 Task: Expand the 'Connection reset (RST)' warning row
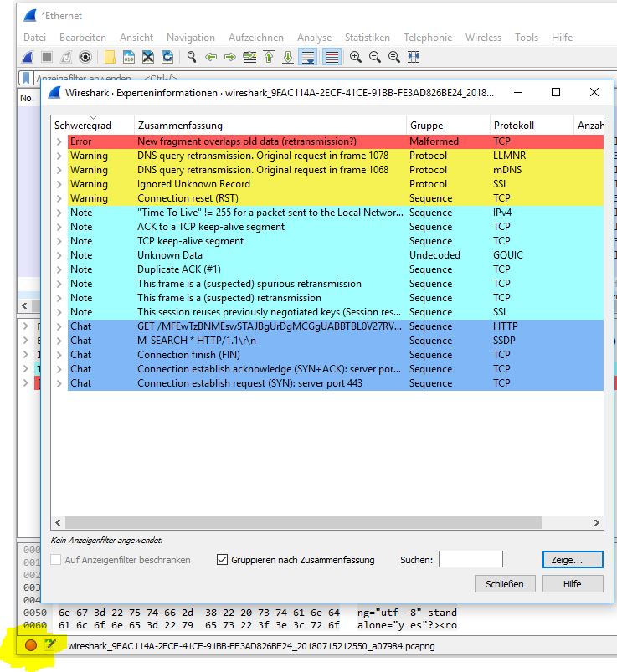[x=59, y=198]
